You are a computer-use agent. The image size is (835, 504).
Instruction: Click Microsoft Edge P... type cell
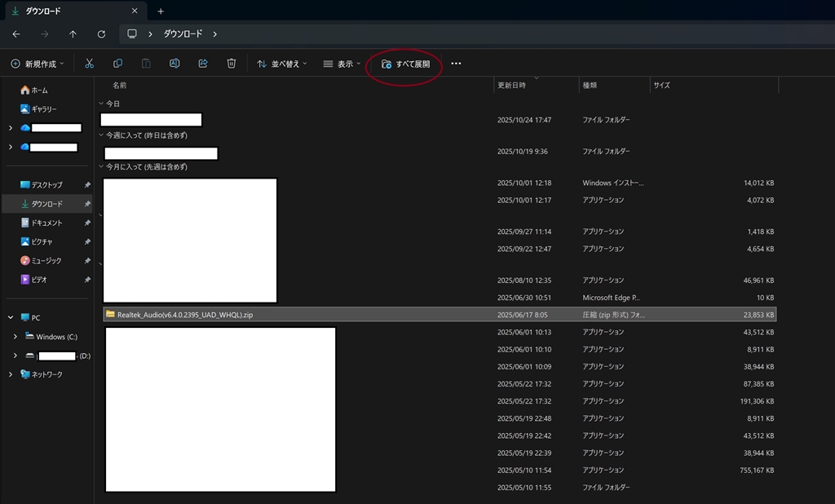point(611,298)
